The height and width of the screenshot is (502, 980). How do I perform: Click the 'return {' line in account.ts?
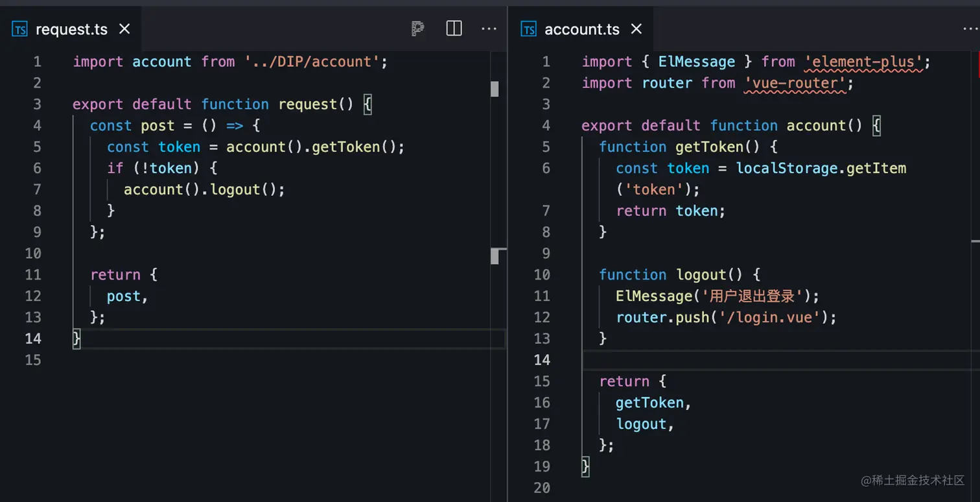633,381
